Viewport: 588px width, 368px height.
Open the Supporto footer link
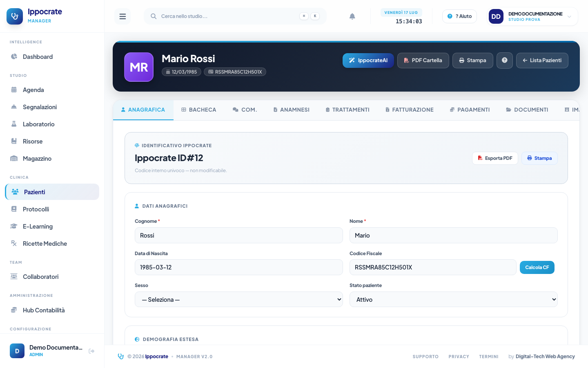point(425,357)
